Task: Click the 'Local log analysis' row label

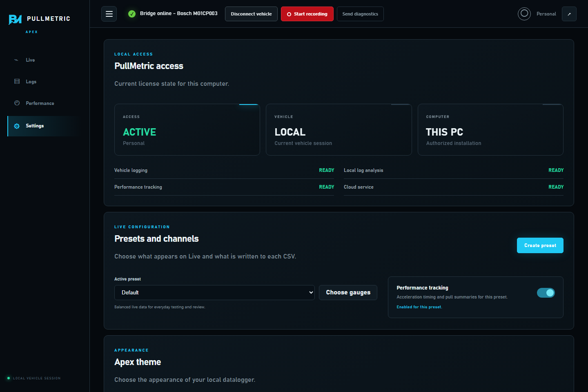Action: pyautogui.click(x=363, y=170)
